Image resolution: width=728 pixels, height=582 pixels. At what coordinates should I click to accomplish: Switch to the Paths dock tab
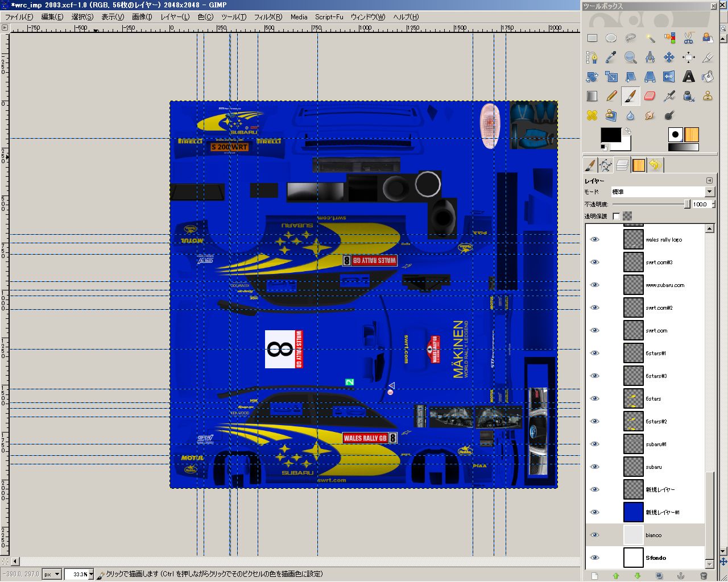coord(606,165)
